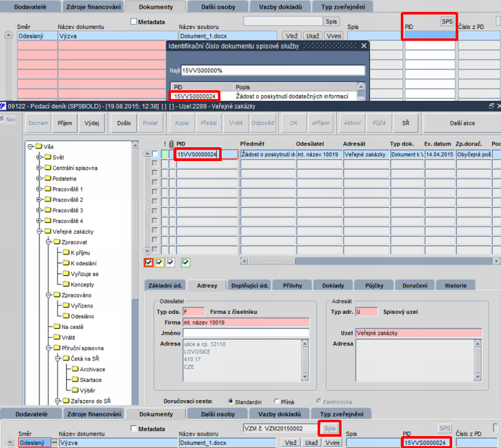Collapse the Příruční spisovna tree node

48,348
